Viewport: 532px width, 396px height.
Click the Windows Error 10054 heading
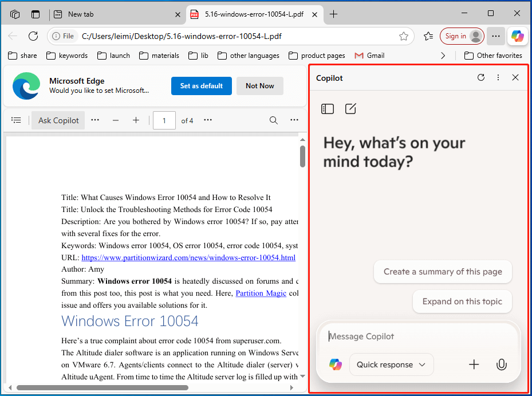(129, 321)
